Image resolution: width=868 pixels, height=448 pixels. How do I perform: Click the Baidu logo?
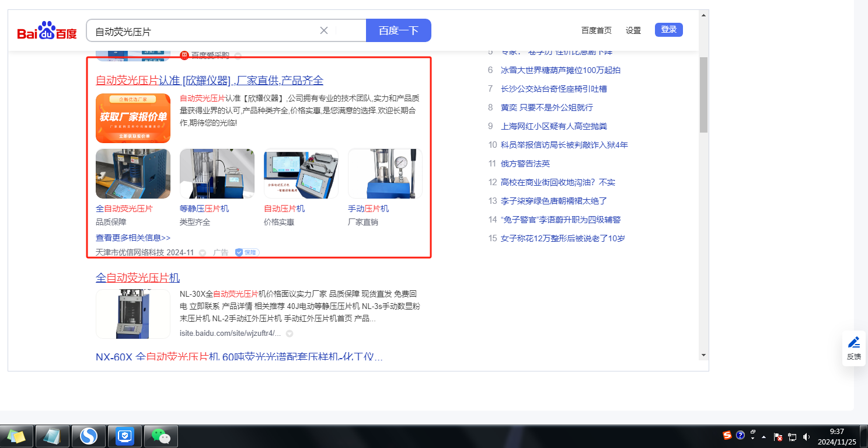47,30
